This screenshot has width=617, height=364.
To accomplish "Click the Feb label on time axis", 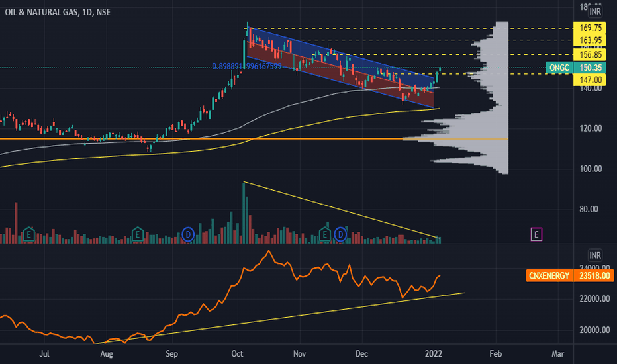I will (496, 354).
